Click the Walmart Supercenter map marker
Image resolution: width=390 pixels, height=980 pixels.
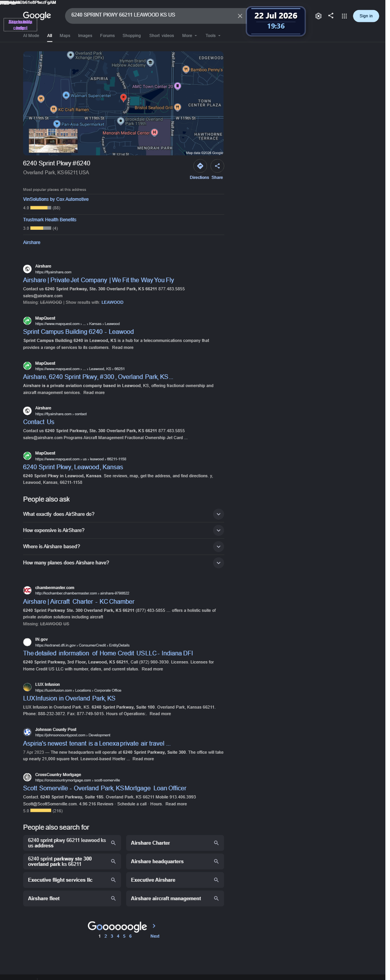click(x=66, y=95)
